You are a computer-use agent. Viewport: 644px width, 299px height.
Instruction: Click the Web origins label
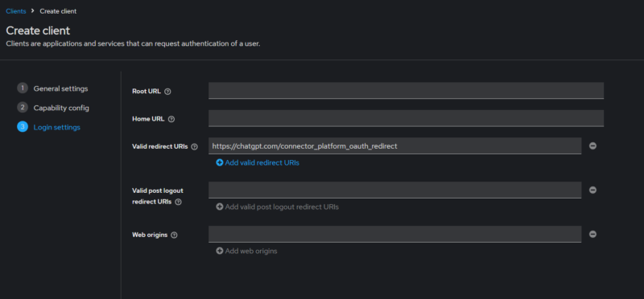pos(150,235)
